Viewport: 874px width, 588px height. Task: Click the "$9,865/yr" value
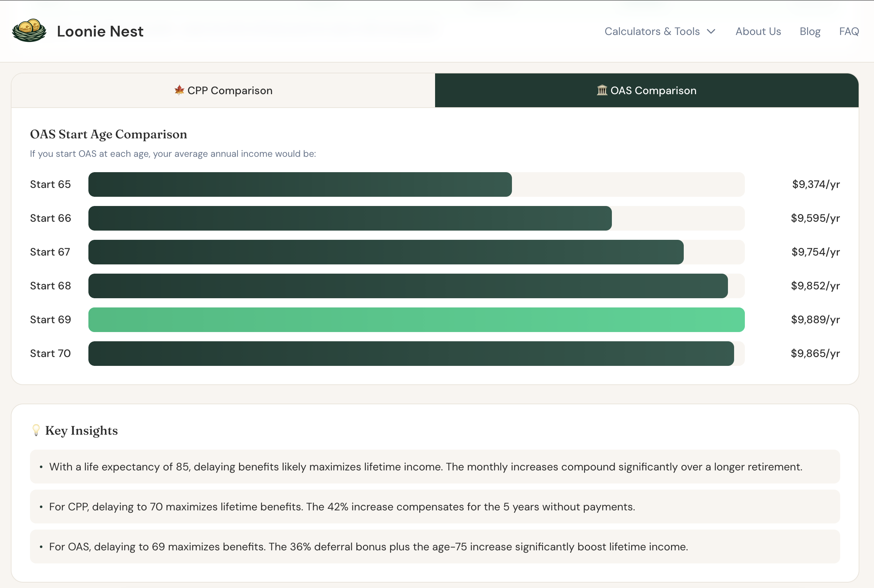815,354
